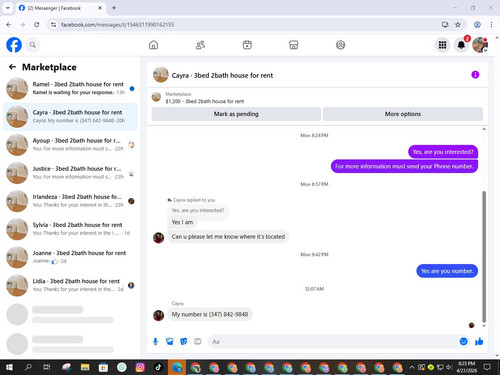Open Chrome three-dot menu

[x=491, y=25]
